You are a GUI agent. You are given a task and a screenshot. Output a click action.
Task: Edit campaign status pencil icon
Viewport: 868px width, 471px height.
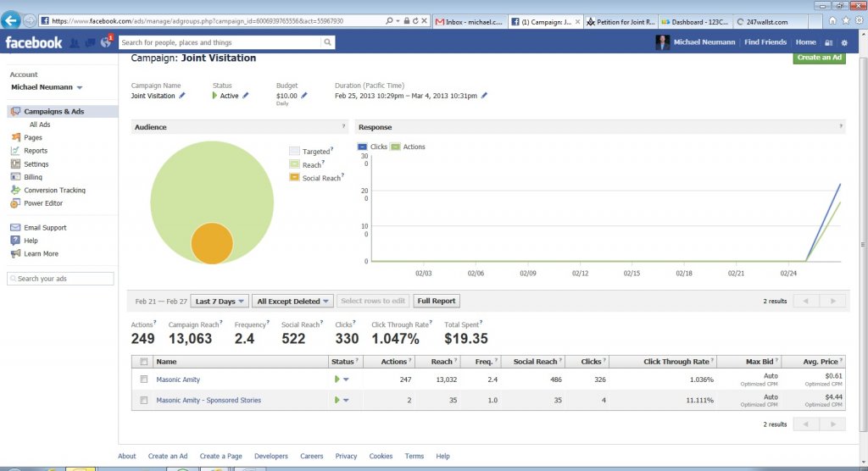point(246,95)
